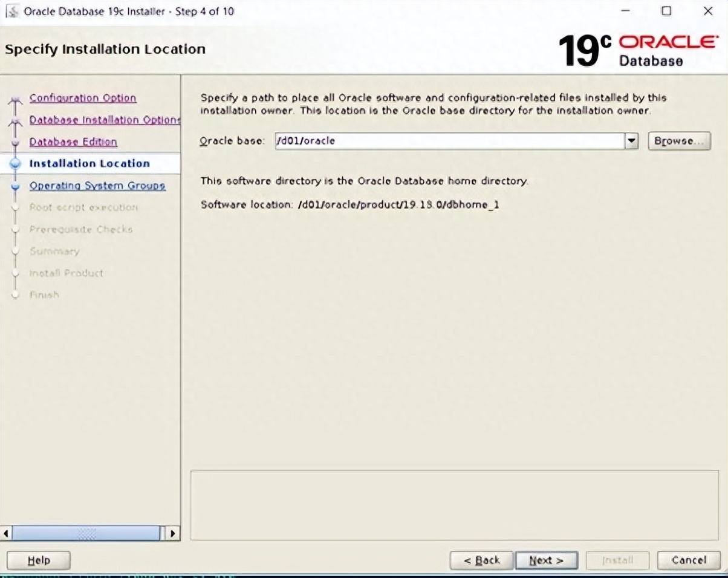Click the Oracle 19c Database logo
This screenshot has height=578, width=728.
[x=638, y=50]
